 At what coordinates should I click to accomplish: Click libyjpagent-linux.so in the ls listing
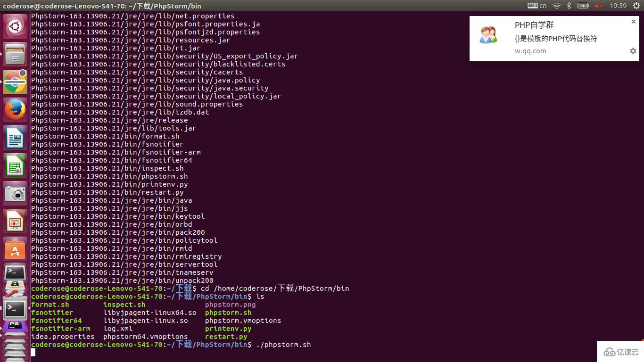coord(146,321)
